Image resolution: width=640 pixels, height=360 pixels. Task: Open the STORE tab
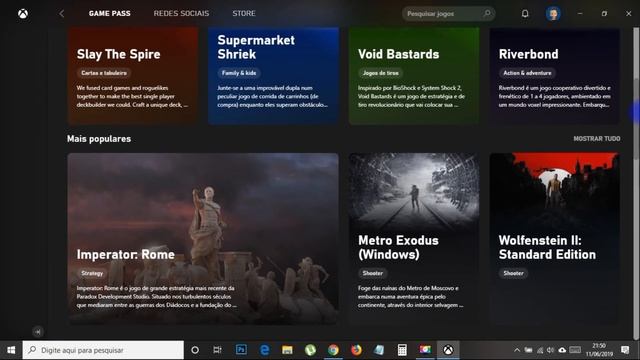244,13
